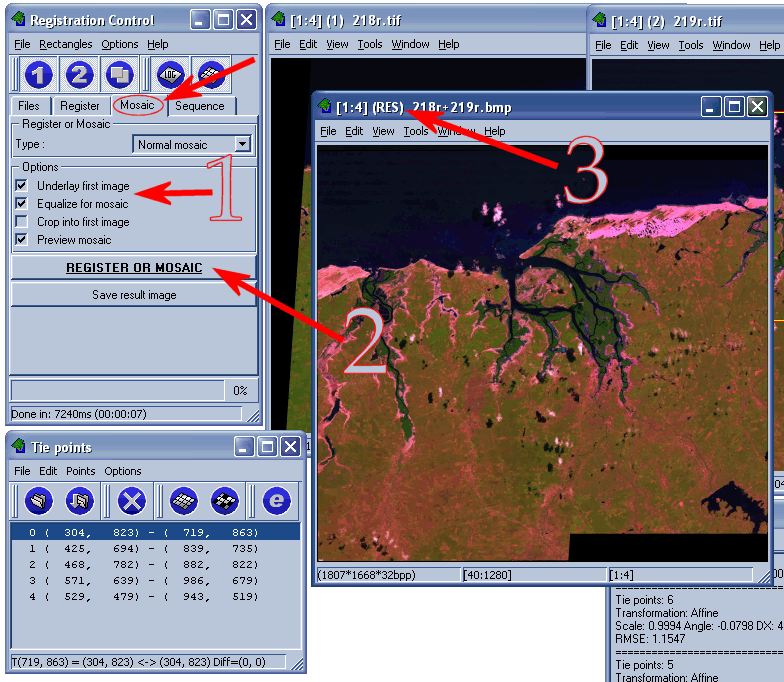Uncheck Underlay first image option
The width and height of the screenshot is (784, 682).
click(21, 186)
